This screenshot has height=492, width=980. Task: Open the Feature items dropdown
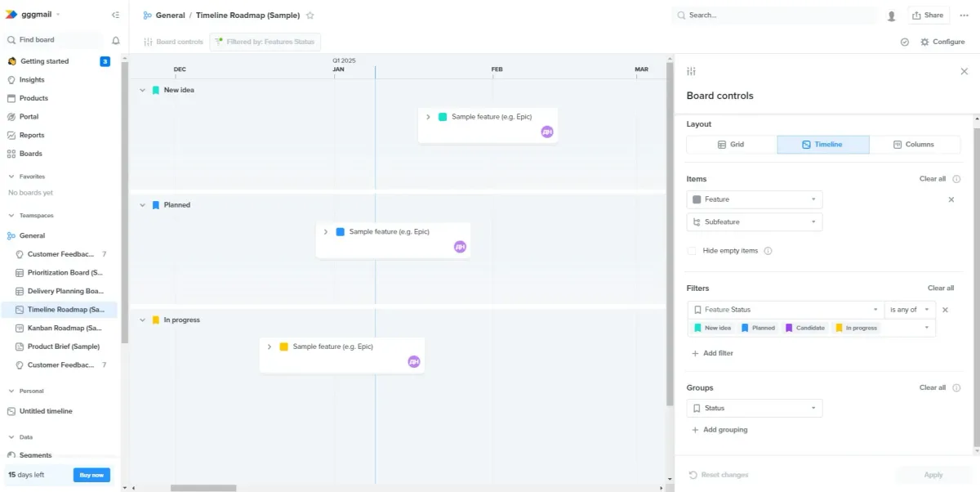tap(813, 199)
